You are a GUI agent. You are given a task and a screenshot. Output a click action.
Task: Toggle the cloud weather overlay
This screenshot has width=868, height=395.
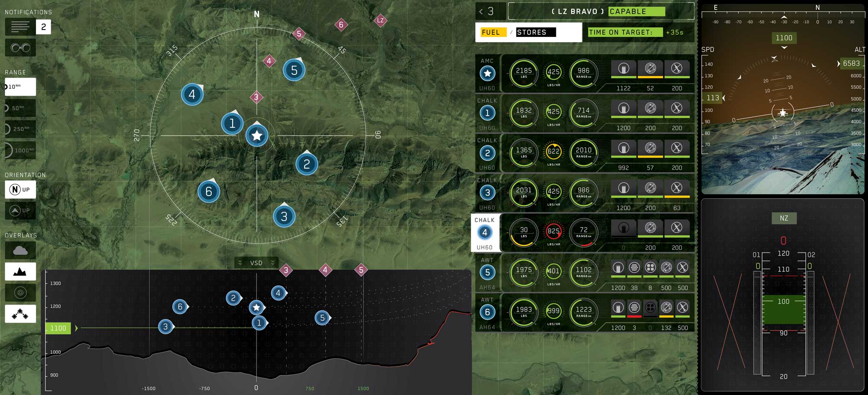click(x=20, y=251)
